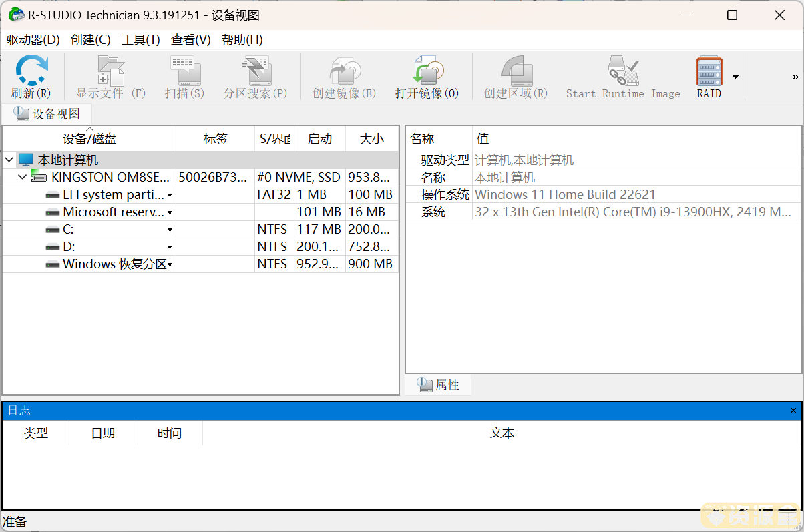Screen dimensions: 804x532
Task: Click the C: partition disk icon
Action: (x=53, y=230)
